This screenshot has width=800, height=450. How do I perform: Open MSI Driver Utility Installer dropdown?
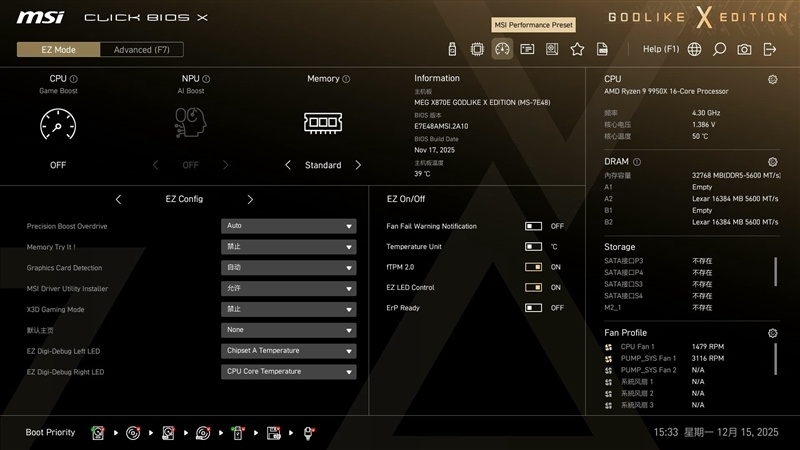tap(289, 289)
